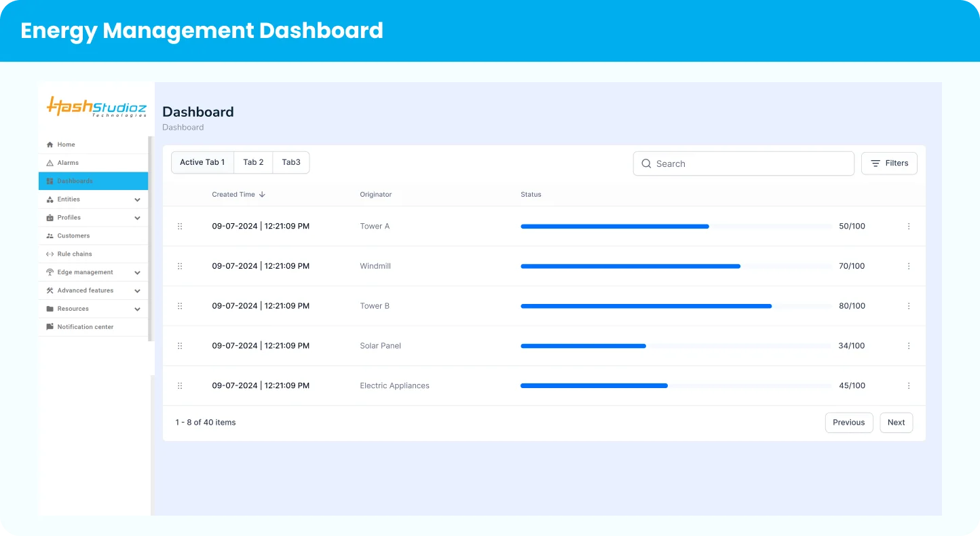The width and height of the screenshot is (980, 536).
Task: Open Rule chains in the sidebar
Action: click(x=93, y=254)
